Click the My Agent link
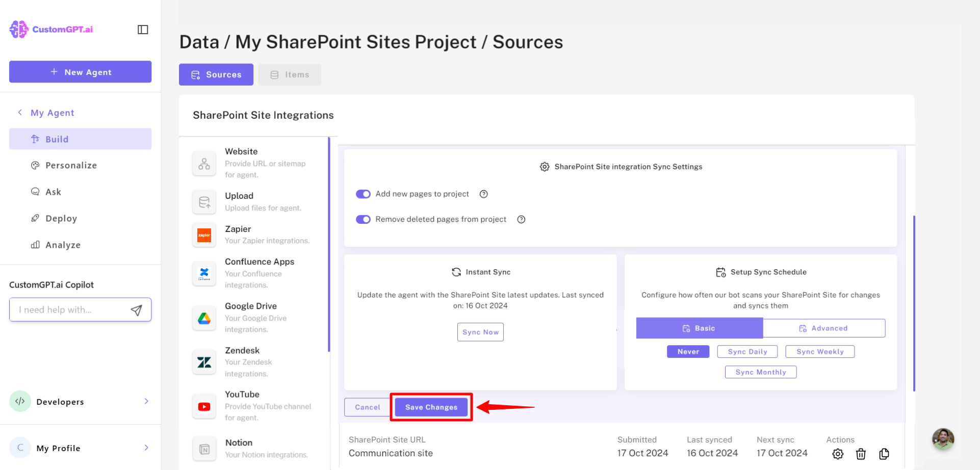 coord(53,113)
